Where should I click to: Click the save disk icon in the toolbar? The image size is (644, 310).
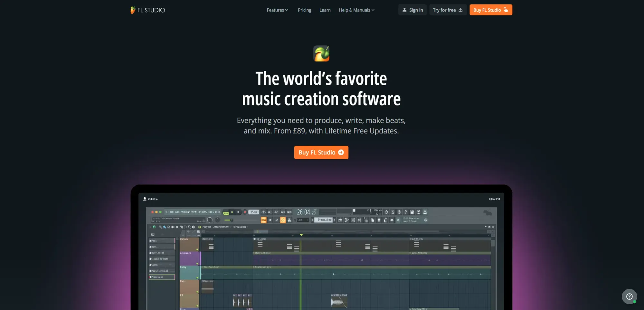click(412, 212)
